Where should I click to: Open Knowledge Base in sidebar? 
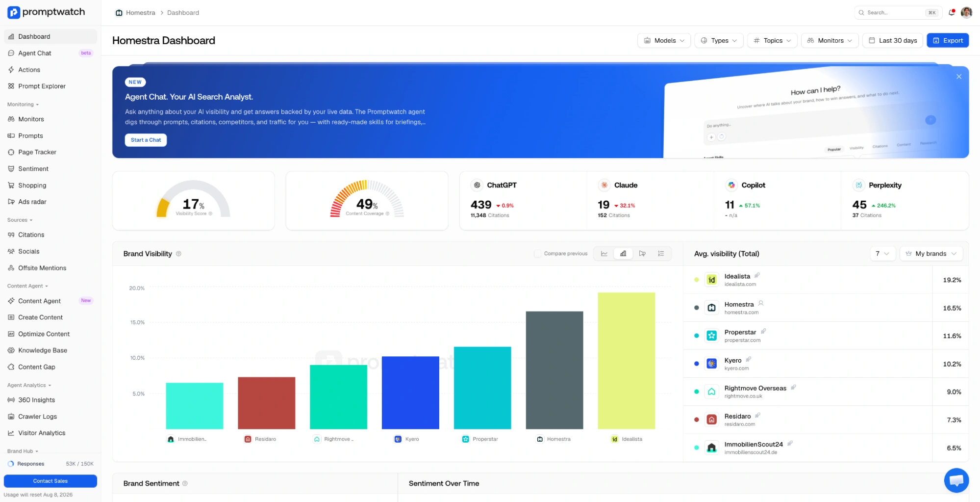point(50,350)
